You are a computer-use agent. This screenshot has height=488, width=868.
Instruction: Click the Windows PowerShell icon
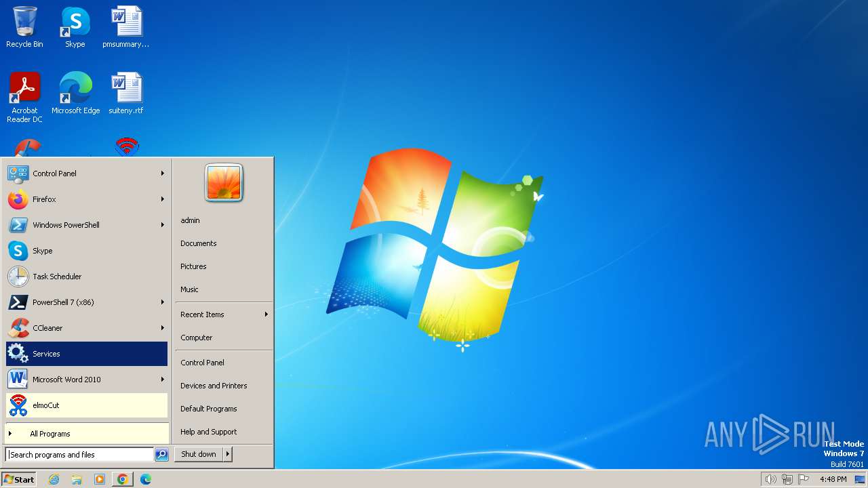18,225
